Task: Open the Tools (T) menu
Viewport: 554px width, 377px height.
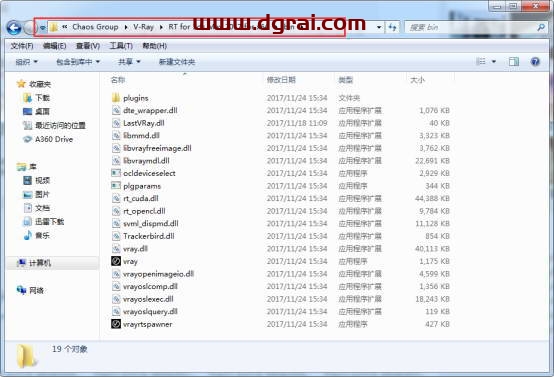Action: pos(121,46)
